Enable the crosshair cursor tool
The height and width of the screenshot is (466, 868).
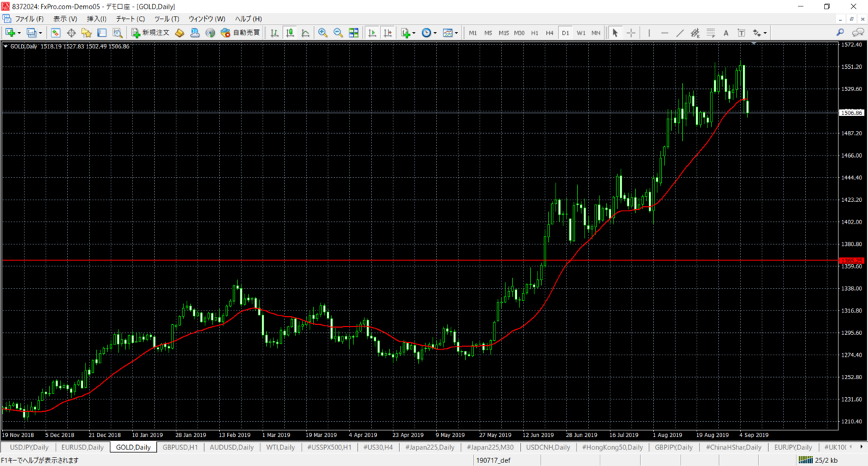point(631,33)
